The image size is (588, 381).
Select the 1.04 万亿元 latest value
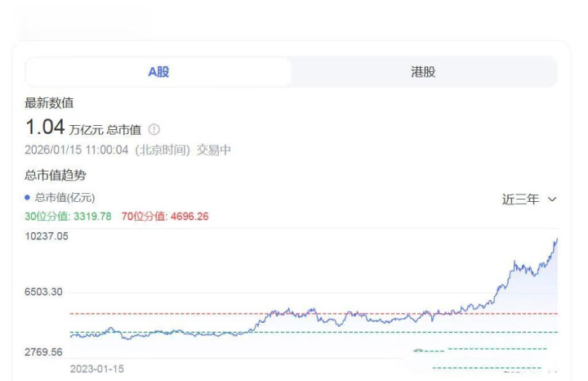pyautogui.click(x=45, y=128)
